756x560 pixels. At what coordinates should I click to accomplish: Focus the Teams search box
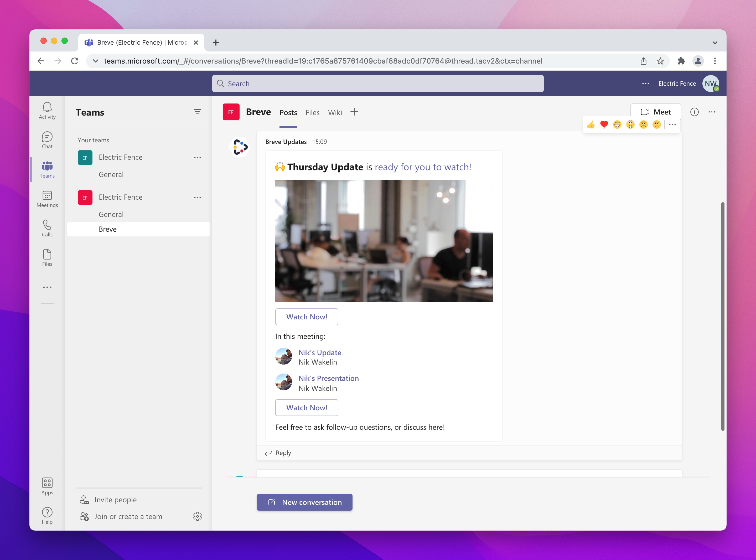[x=378, y=83]
